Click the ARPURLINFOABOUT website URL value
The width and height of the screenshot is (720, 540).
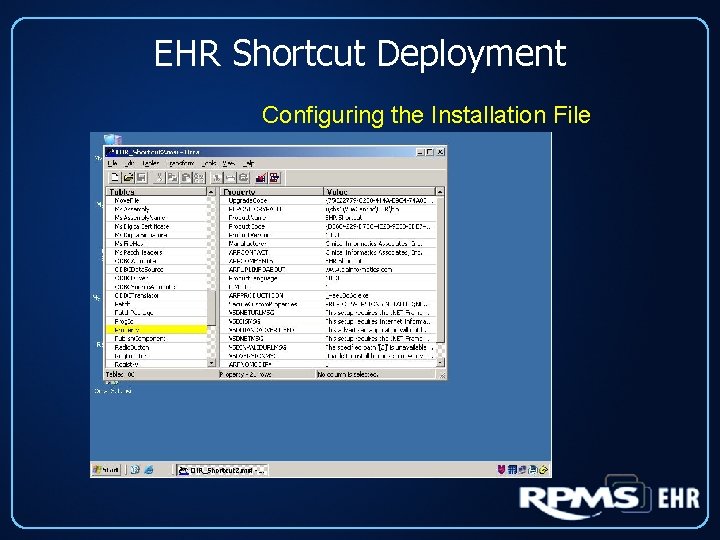359,270
